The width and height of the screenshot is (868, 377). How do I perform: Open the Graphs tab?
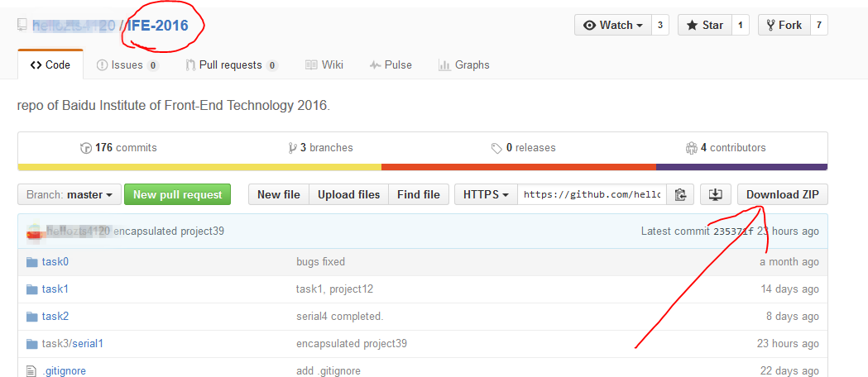click(464, 65)
